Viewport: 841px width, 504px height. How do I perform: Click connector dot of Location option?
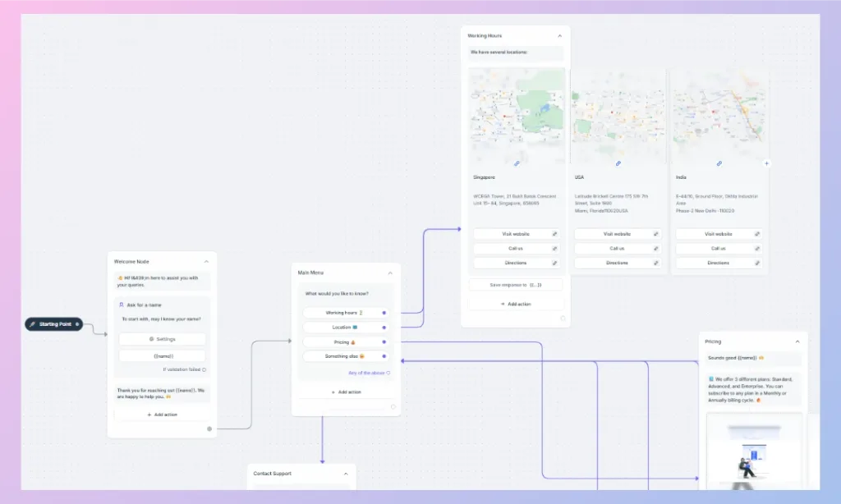coord(384,327)
